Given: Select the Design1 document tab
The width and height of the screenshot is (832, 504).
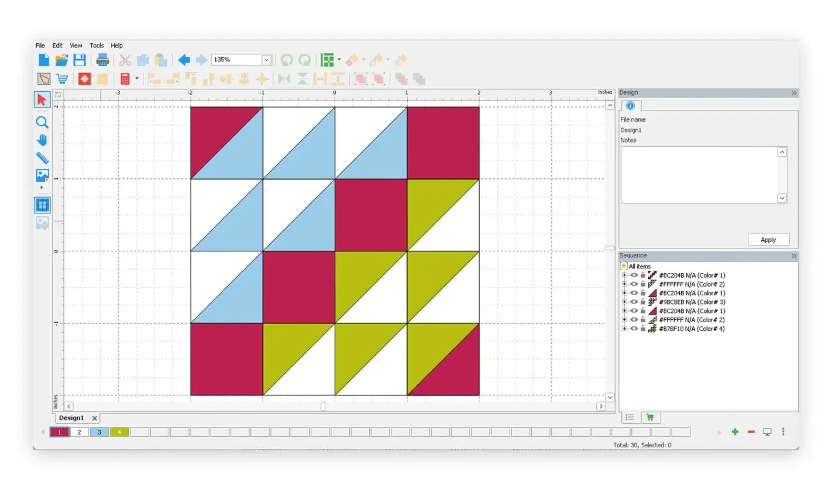Looking at the screenshot, I should point(71,419).
